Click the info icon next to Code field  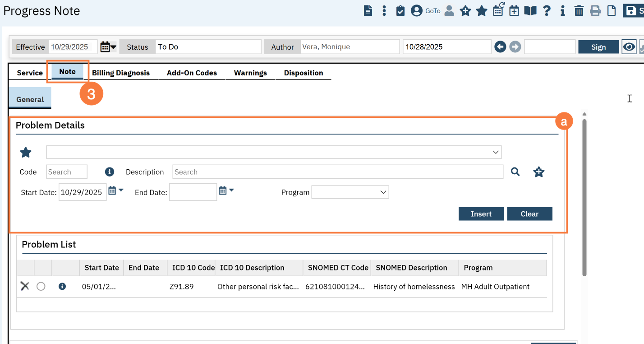(109, 172)
